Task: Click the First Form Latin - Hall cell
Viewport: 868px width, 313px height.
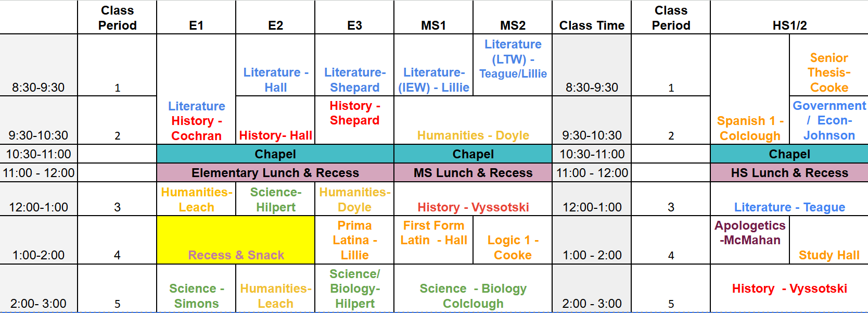Action: pyautogui.click(x=433, y=240)
